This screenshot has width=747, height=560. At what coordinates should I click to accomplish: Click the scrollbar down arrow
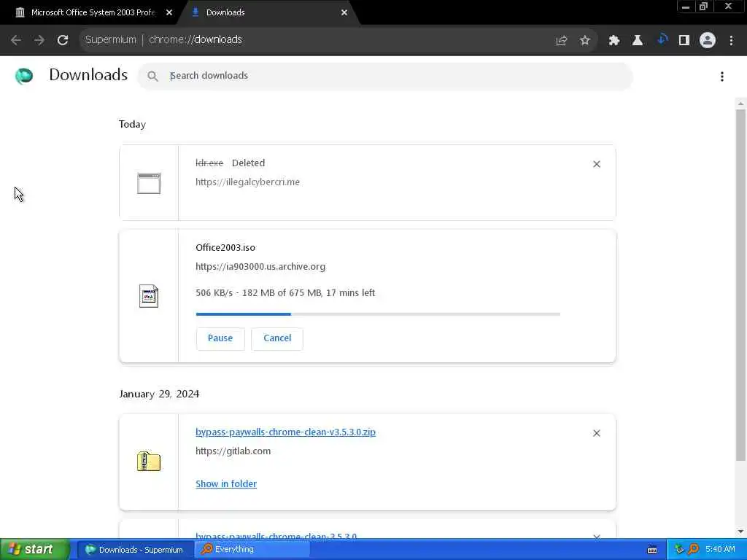point(740,532)
